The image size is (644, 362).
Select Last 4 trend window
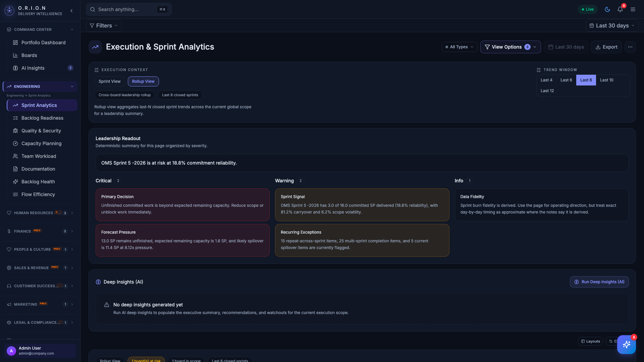tap(546, 80)
